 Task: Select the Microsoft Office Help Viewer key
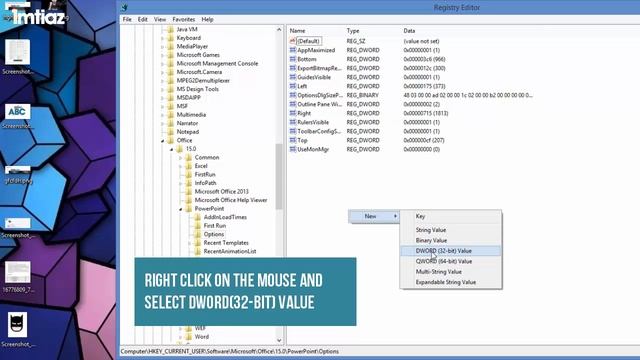[231, 200]
